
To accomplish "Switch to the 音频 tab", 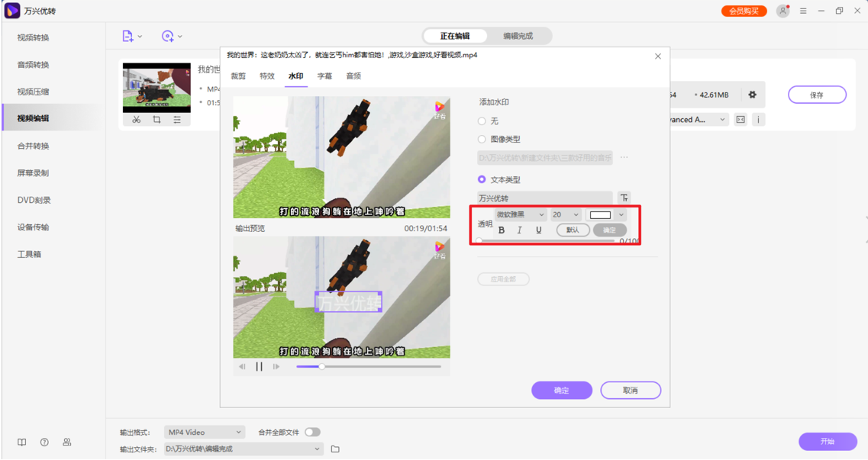I will coord(353,76).
